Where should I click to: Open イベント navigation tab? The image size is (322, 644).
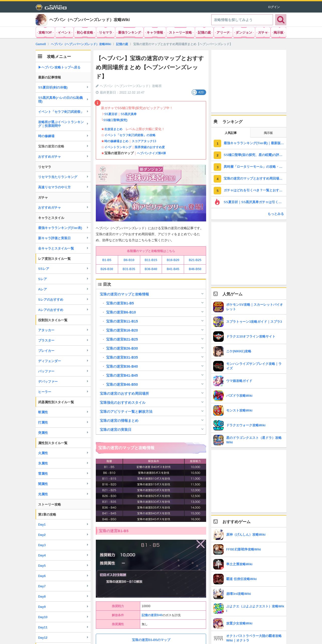click(64, 33)
